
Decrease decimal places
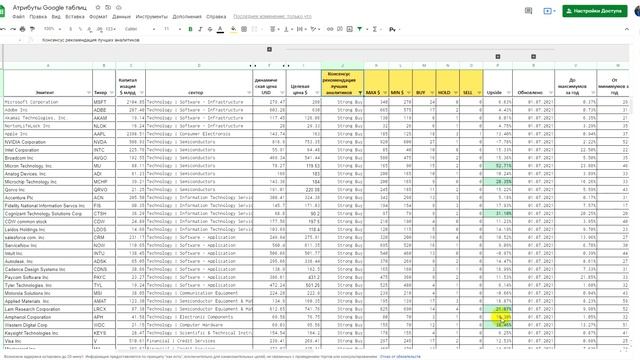tap(90, 29)
